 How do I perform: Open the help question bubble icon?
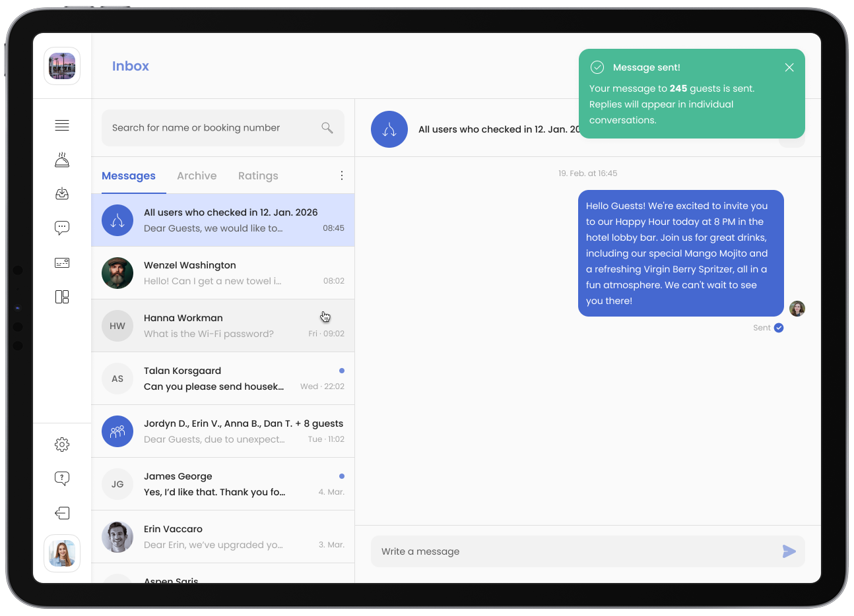click(x=61, y=478)
